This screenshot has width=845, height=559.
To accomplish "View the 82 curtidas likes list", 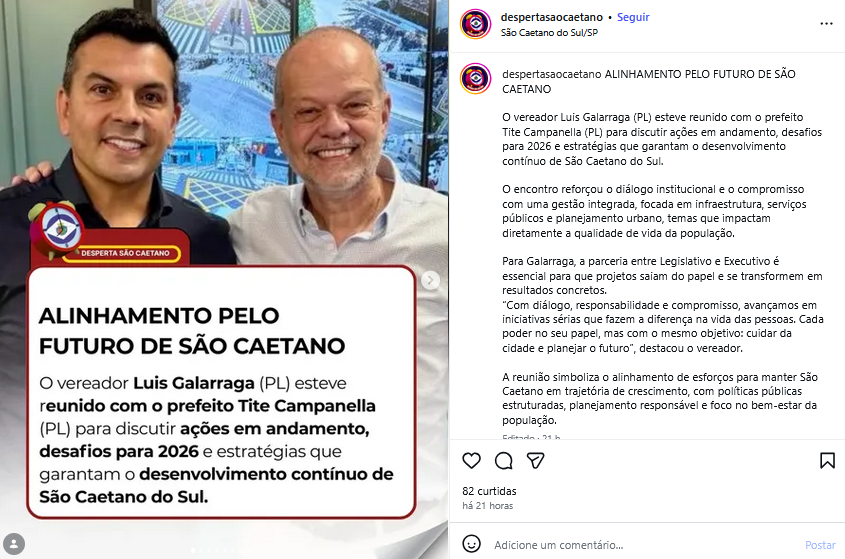I will 489,491.
